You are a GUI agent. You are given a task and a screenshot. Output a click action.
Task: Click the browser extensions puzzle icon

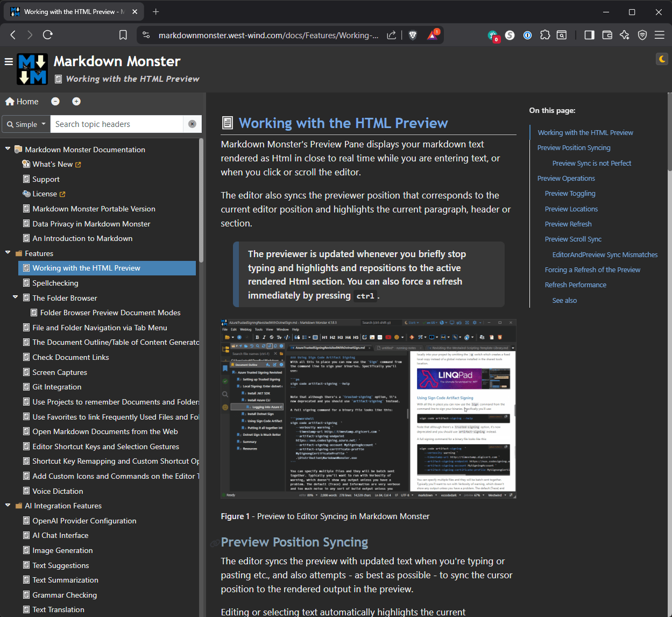(545, 34)
